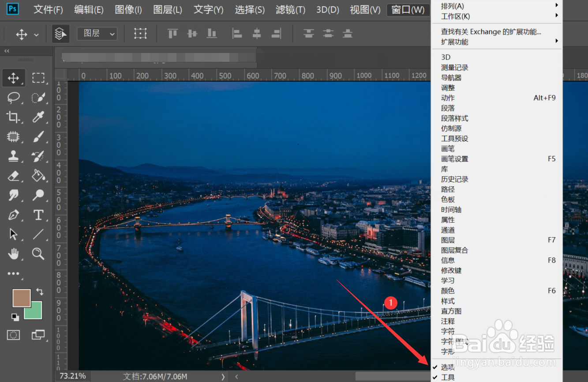Expand the 工作区(K) submenu

(496, 16)
